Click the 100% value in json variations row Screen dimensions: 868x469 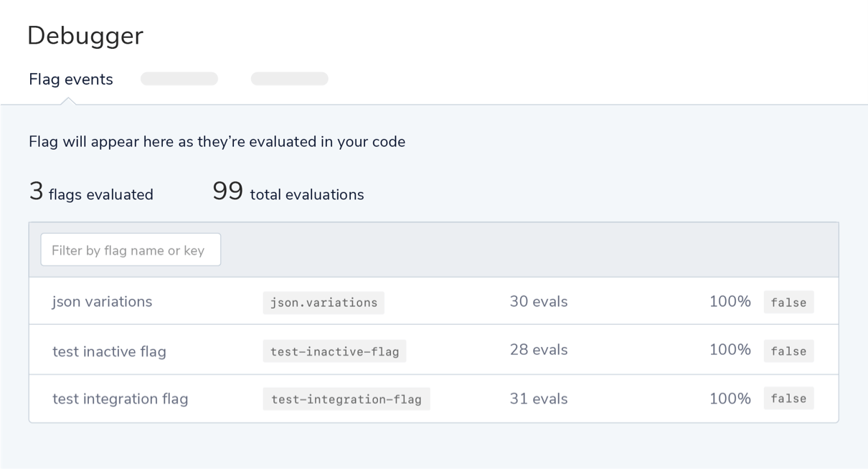point(730,302)
